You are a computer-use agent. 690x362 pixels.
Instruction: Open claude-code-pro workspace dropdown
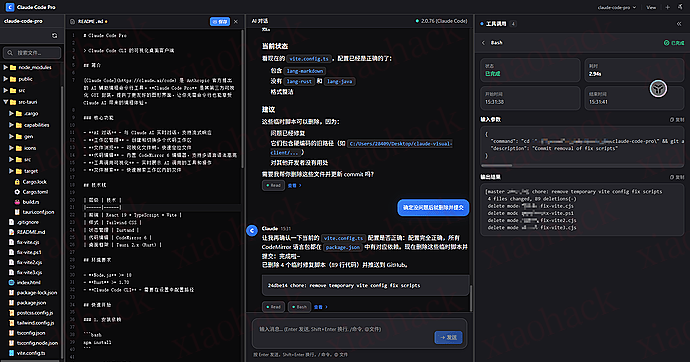617,7
